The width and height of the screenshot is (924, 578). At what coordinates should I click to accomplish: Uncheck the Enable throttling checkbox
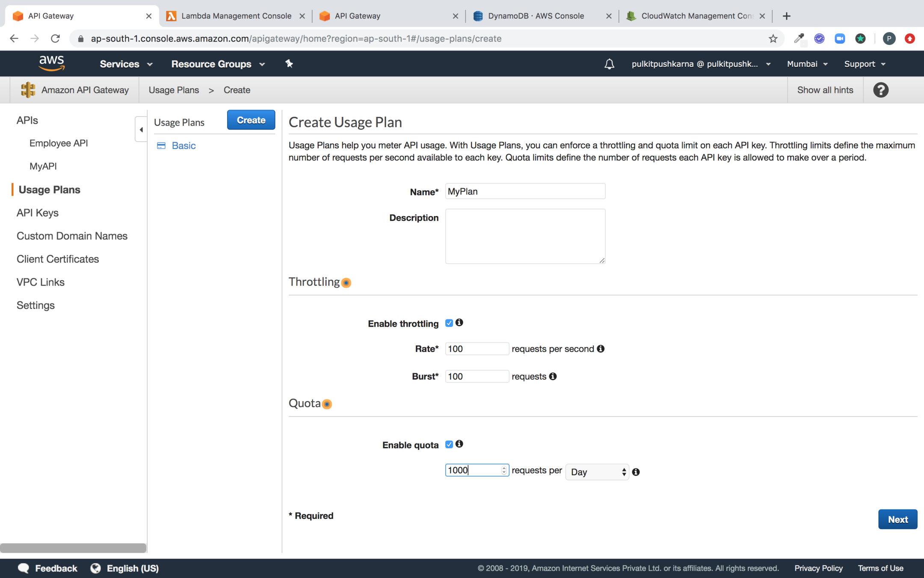[449, 323]
